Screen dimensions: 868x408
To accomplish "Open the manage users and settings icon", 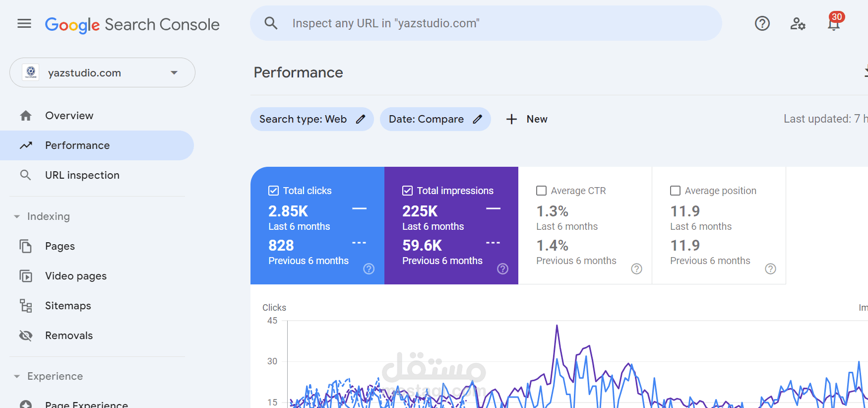I will click(x=798, y=23).
